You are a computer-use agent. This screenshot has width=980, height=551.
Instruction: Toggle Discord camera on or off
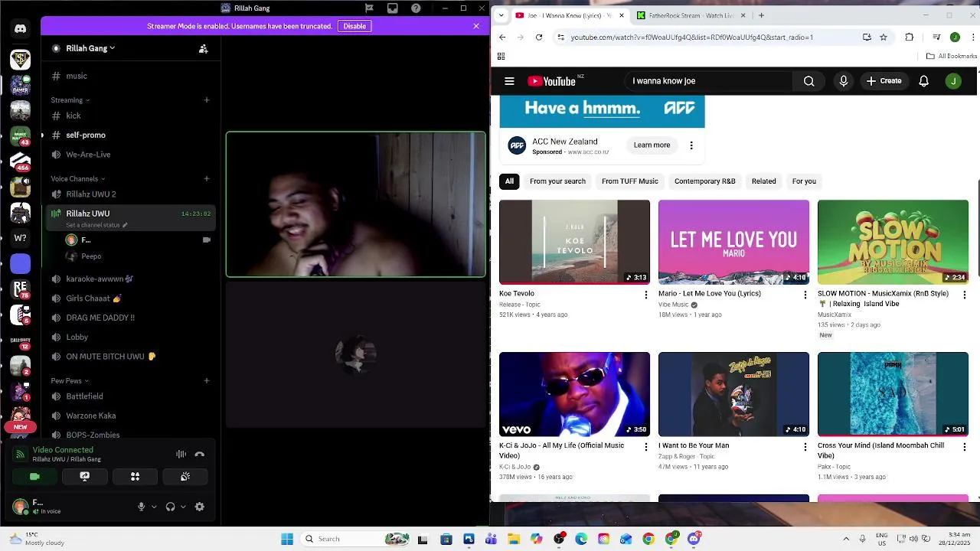click(x=34, y=476)
